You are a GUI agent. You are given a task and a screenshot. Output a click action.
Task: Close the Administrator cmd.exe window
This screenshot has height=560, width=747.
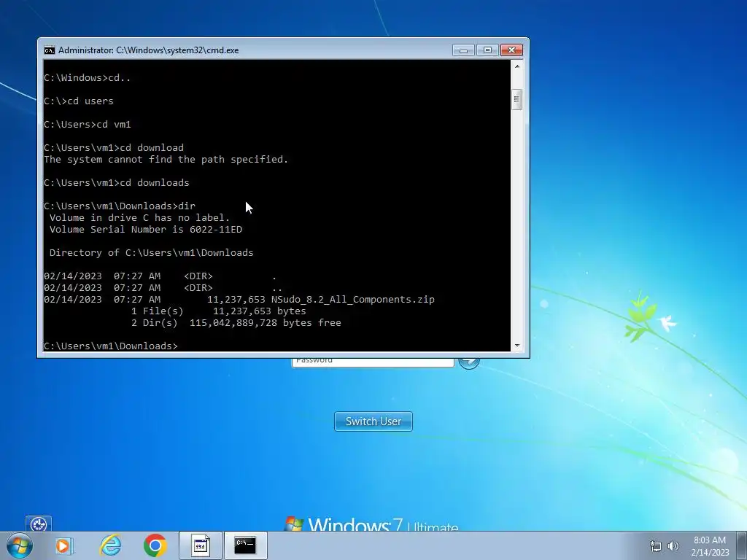coord(511,50)
